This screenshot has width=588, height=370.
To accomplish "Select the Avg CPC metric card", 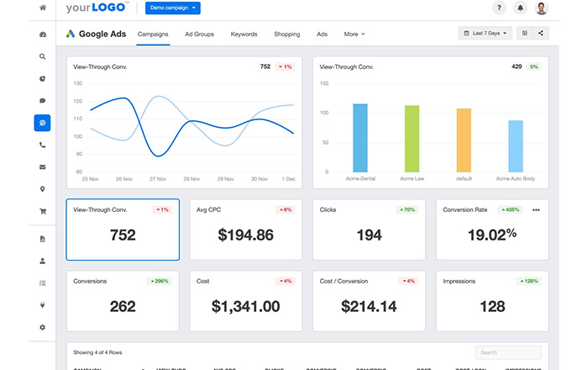I will click(245, 230).
